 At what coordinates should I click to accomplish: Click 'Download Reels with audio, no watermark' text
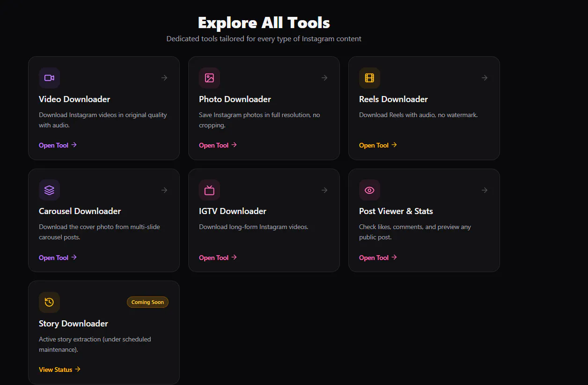[x=419, y=115]
